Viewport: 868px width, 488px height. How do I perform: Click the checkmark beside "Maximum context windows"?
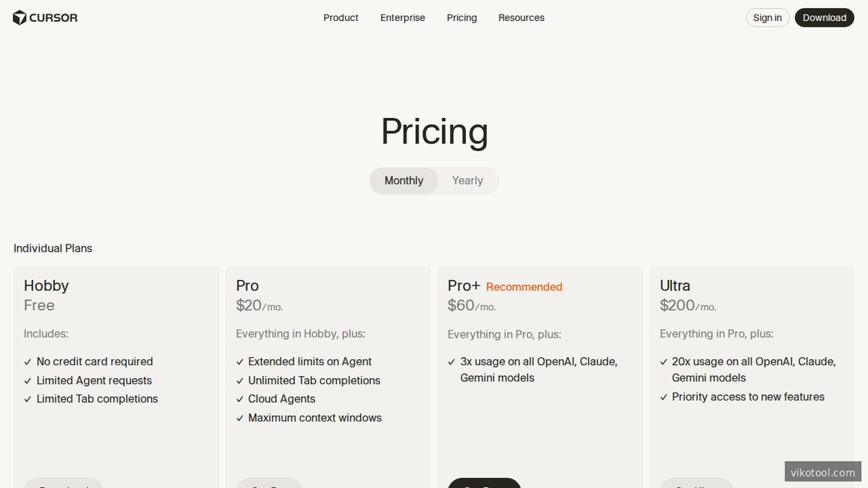240,417
